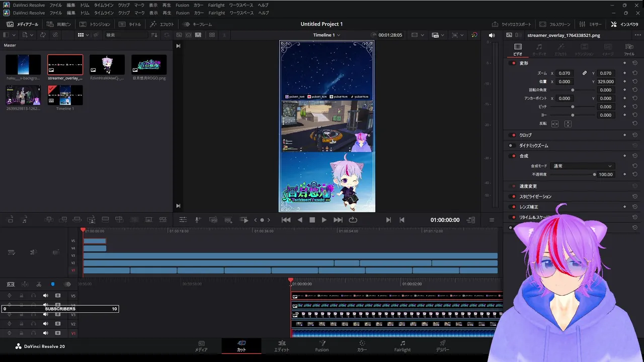Click the Smart Insert edit icon
644x362 pixels.
pos(49,220)
